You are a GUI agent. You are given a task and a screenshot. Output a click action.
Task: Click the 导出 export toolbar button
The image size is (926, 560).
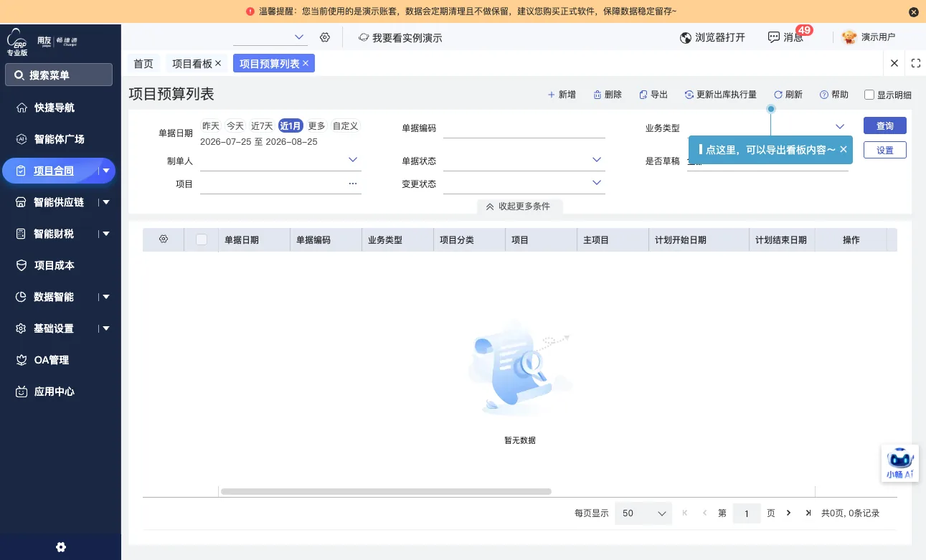(653, 95)
